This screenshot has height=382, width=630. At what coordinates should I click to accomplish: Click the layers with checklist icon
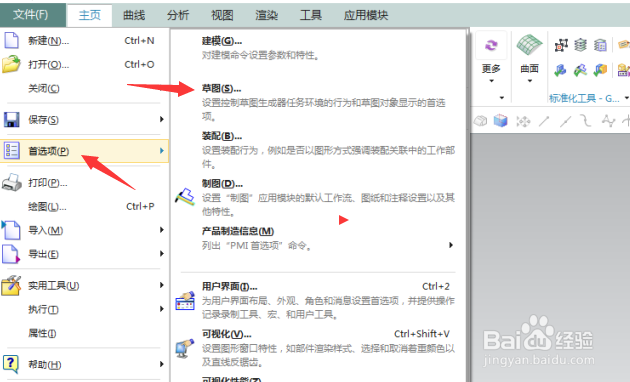coord(600,45)
